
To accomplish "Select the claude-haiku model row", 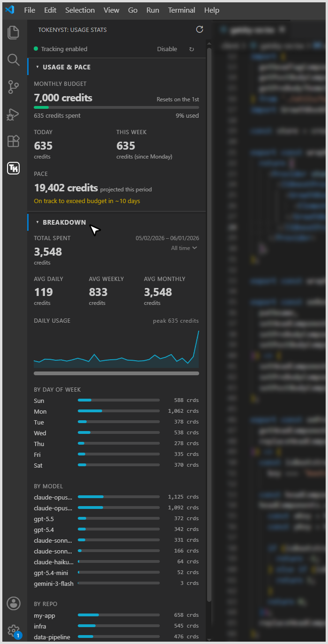I will click(x=116, y=561).
